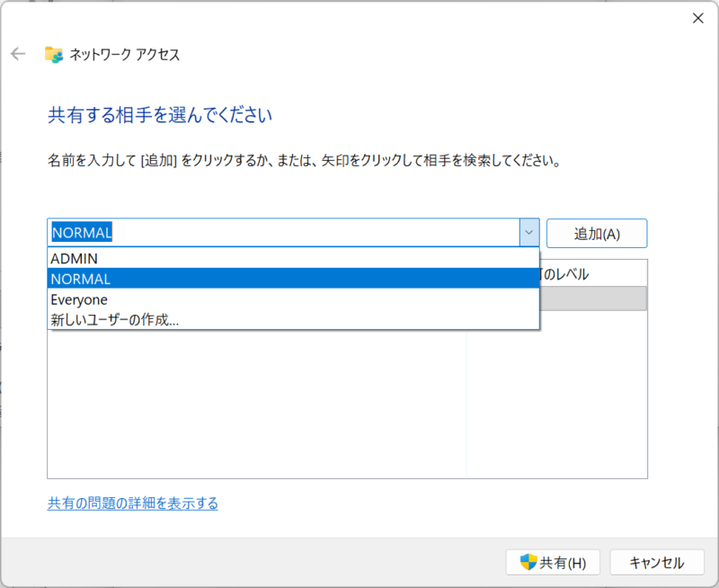Click the instruction text about entering a name
719x588 pixels.
point(304,163)
